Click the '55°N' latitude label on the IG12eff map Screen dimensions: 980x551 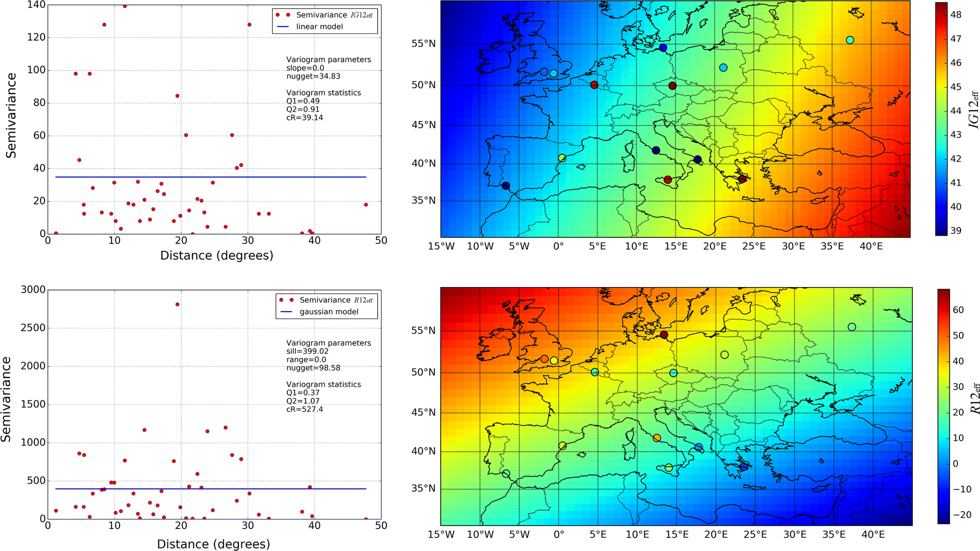[424, 43]
